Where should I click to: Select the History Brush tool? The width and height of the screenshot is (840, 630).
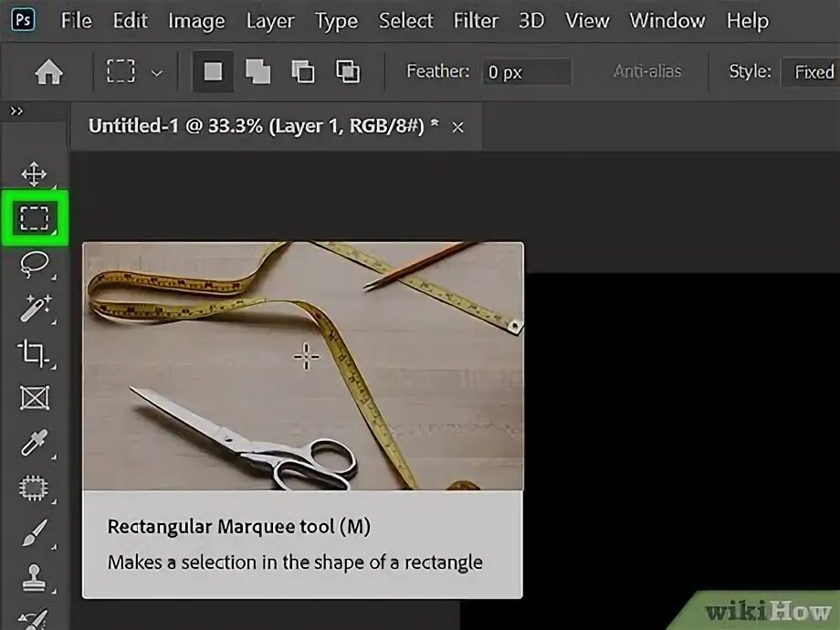pyautogui.click(x=34, y=620)
